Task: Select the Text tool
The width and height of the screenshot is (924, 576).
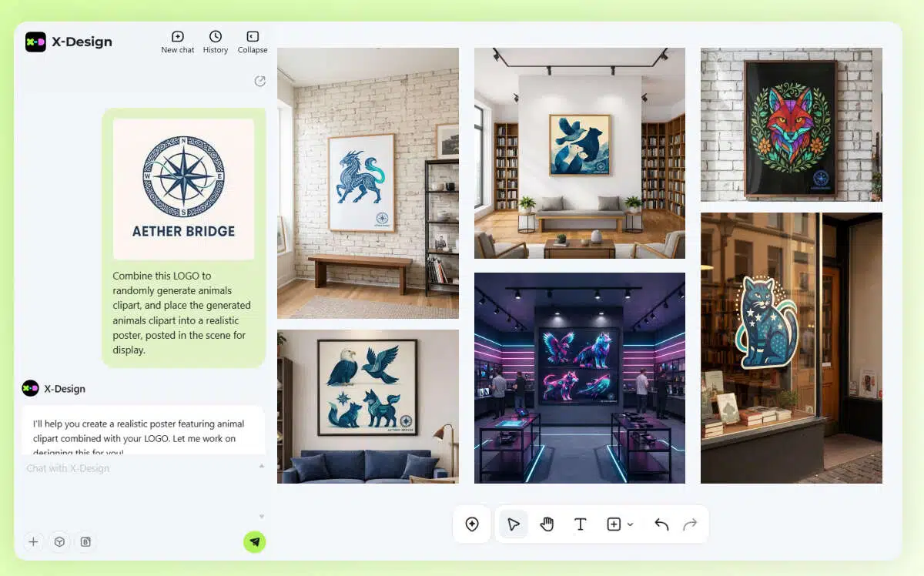Action: click(x=581, y=524)
